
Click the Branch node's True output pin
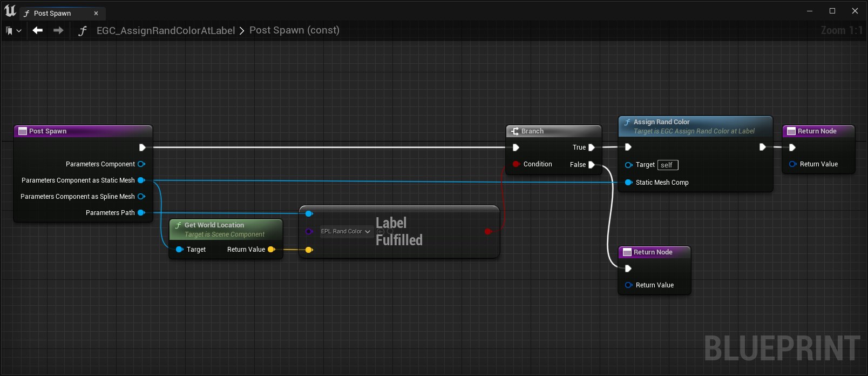[x=592, y=147]
